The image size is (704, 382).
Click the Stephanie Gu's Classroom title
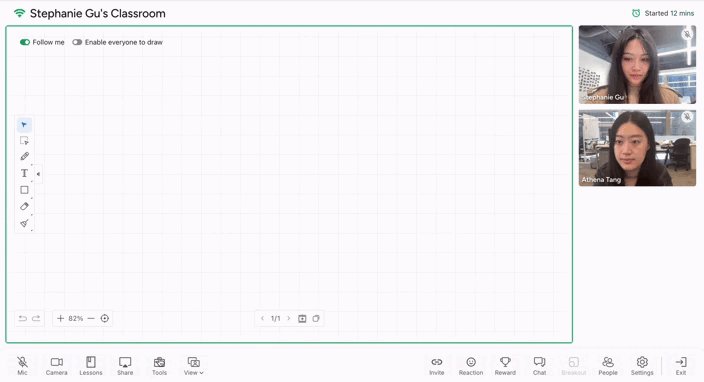point(97,13)
